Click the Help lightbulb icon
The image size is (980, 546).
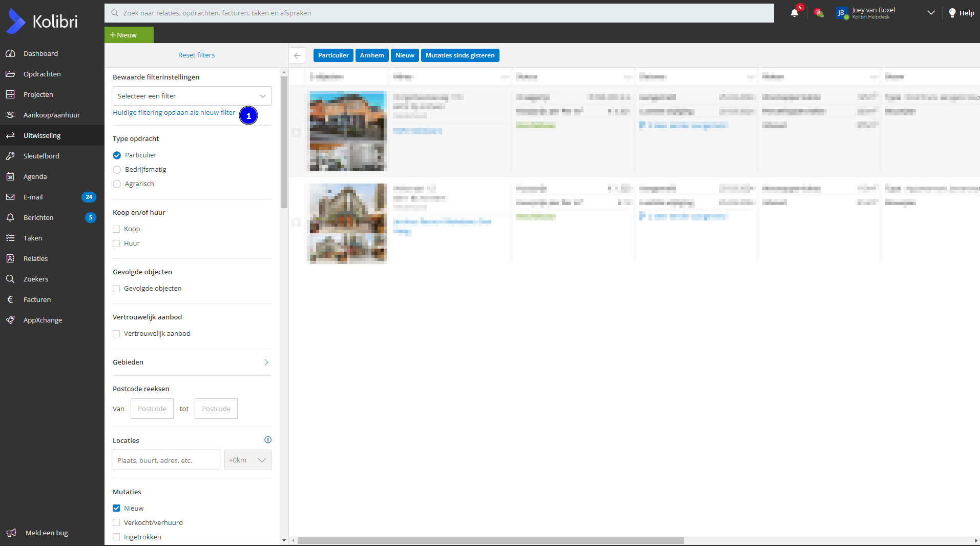tap(952, 13)
